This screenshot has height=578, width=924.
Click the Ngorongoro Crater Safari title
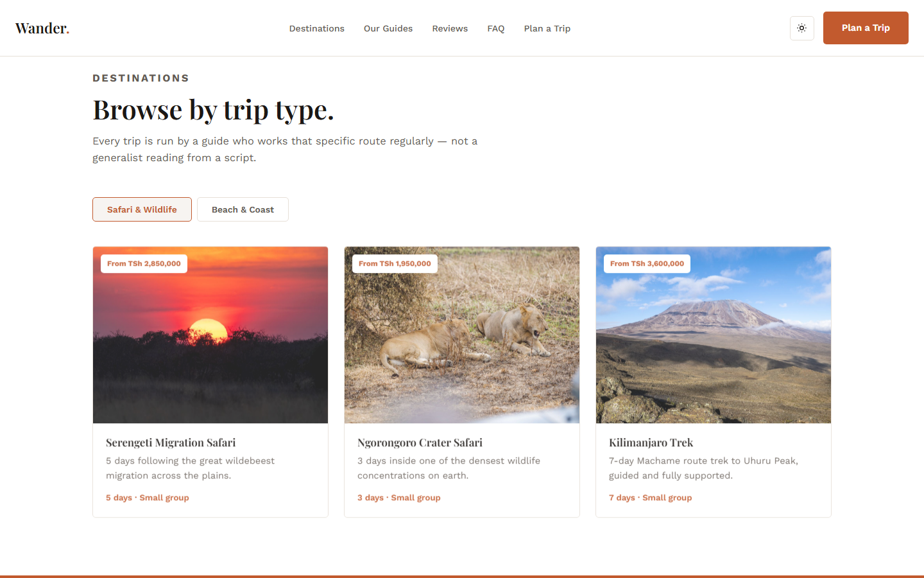pyautogui.click(x=420, y=442)
